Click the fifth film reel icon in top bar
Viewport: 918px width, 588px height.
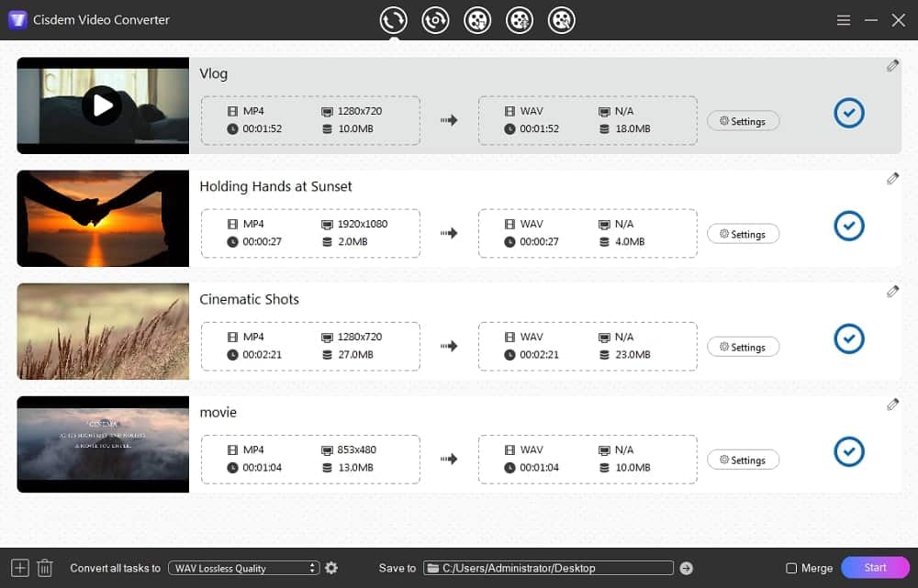562,19
